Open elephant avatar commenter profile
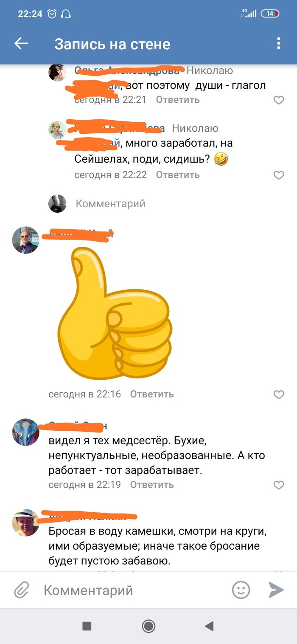Screen dimensions: 297x644 click(25, 432)
